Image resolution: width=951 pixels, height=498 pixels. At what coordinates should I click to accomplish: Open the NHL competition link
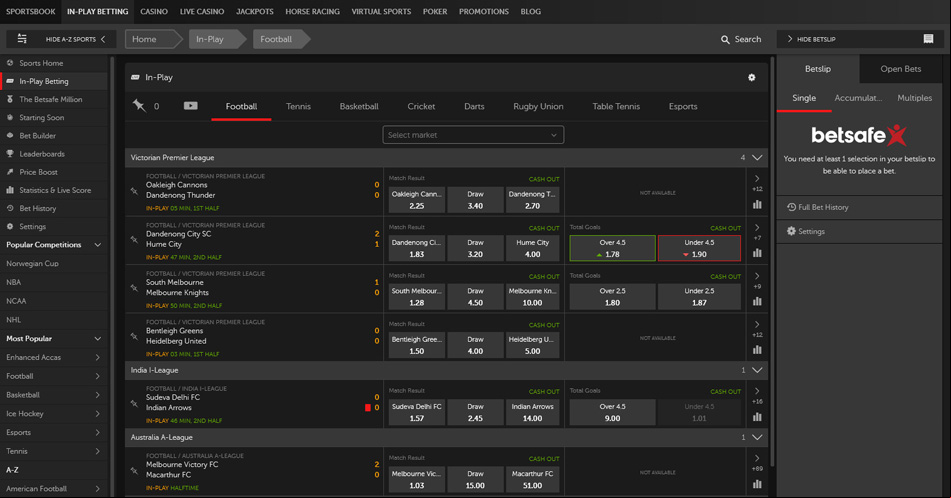[13, 320]
